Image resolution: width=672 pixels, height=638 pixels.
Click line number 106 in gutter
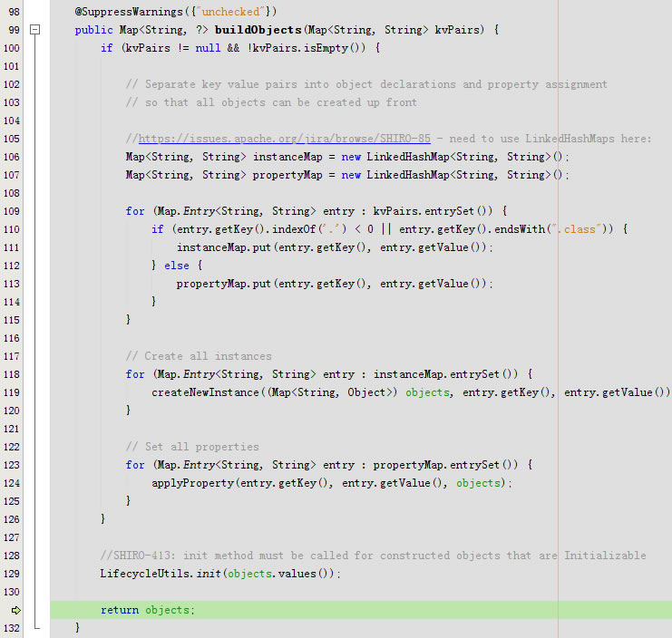pyautogui.click(x=12, y=157)
